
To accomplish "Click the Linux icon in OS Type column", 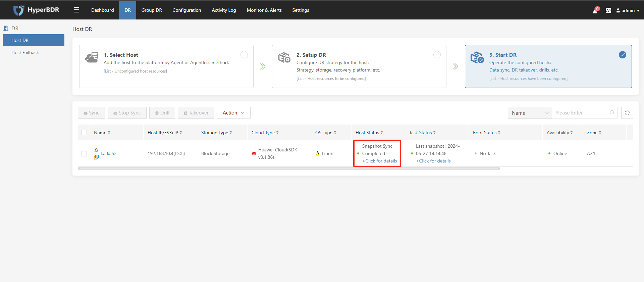I will pyautogui.click(x=318, y=153).
